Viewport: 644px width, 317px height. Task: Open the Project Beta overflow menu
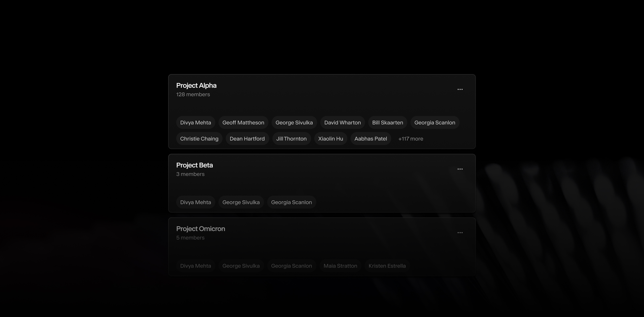tap(460, 169)
